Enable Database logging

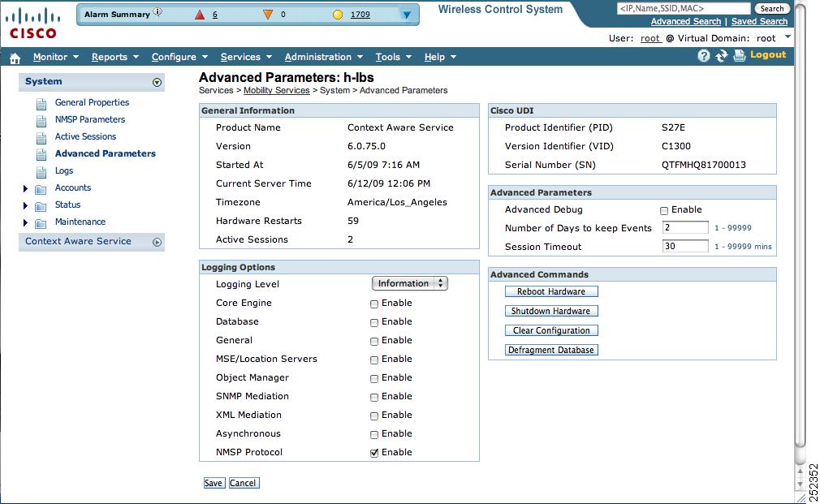[x=373, y=321]
